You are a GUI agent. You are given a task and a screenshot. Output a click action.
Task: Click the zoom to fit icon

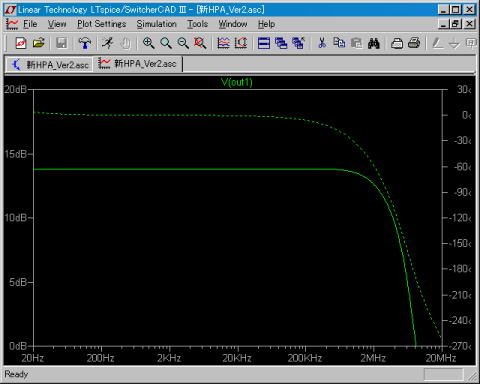point(200,43)
